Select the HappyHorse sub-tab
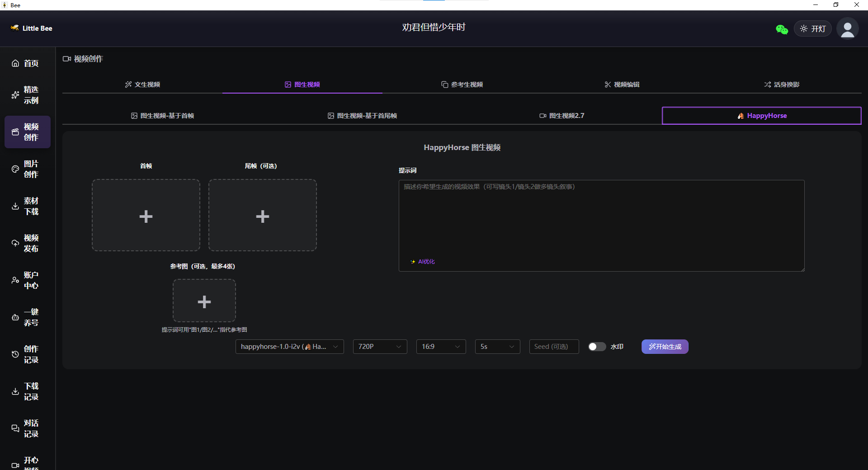The image size is (868, 470). coord(762,116)
